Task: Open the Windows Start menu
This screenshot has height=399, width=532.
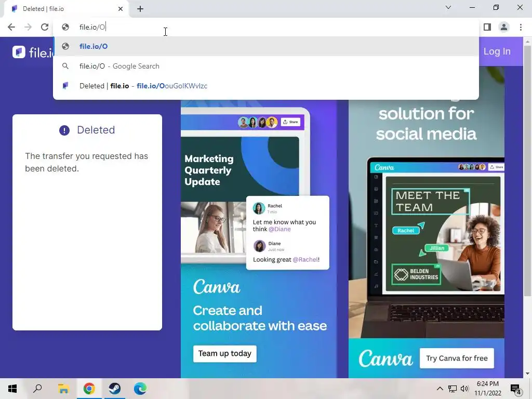Action: 12,389
